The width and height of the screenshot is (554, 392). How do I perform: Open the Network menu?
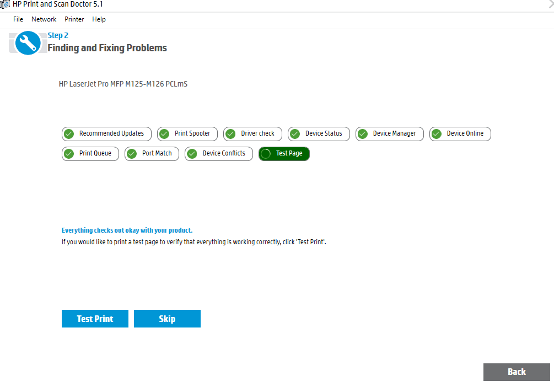pos(44,19)
